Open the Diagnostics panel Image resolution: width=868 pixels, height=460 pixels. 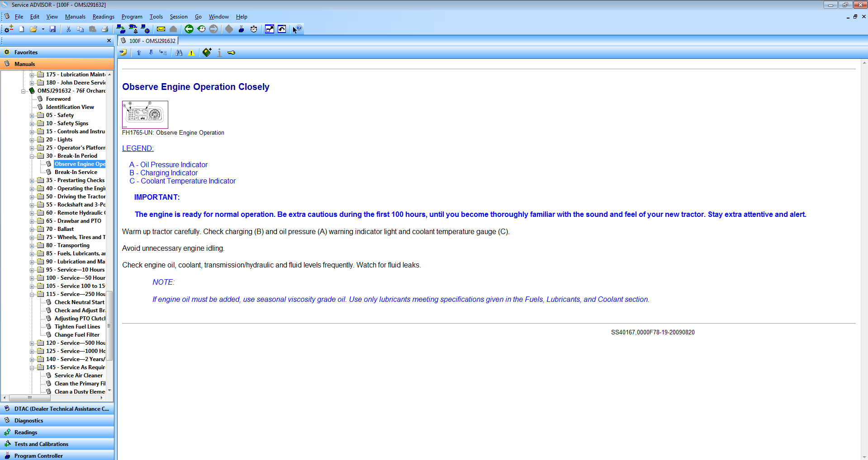57,421
